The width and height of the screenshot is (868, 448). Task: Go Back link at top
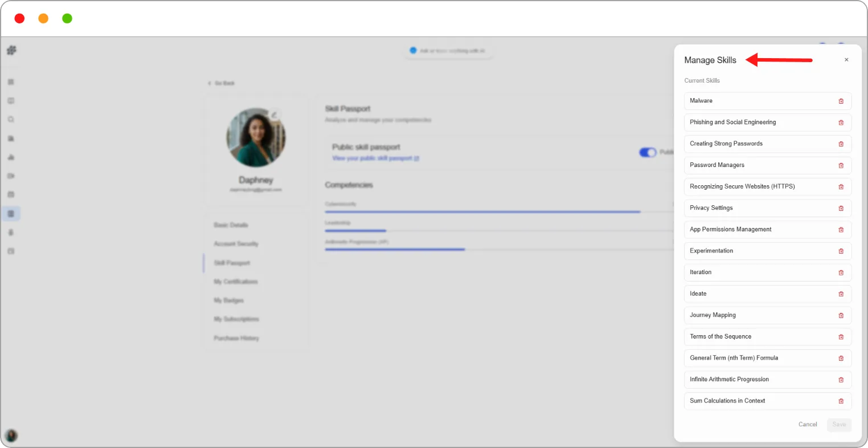(221, 83)
